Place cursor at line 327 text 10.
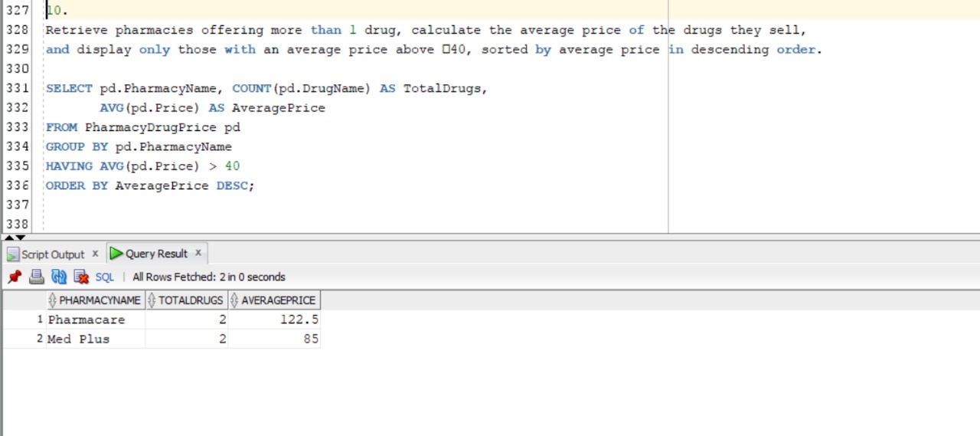 [57, 11]
